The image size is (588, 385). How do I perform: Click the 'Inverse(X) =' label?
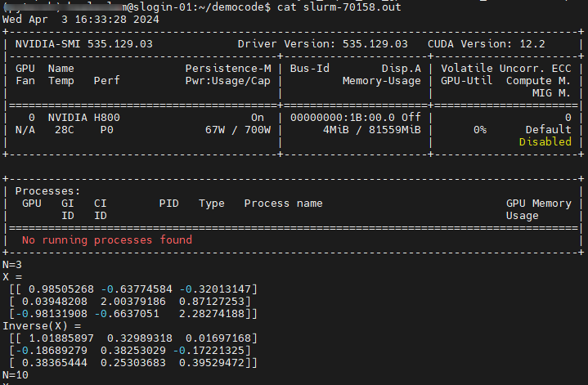click(42, 326)
